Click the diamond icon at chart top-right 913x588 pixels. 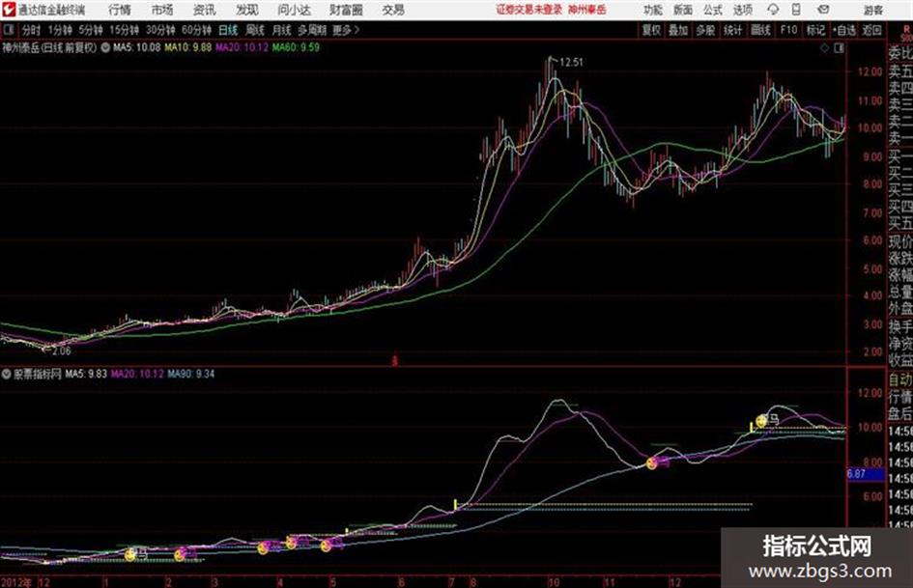pos(824,48)
